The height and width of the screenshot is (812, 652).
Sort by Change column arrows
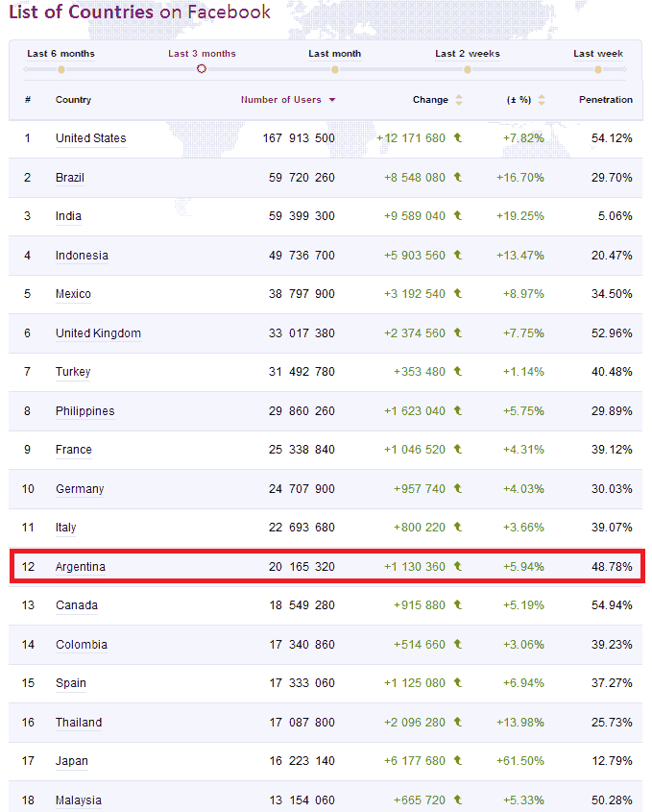tap(459, 100)
